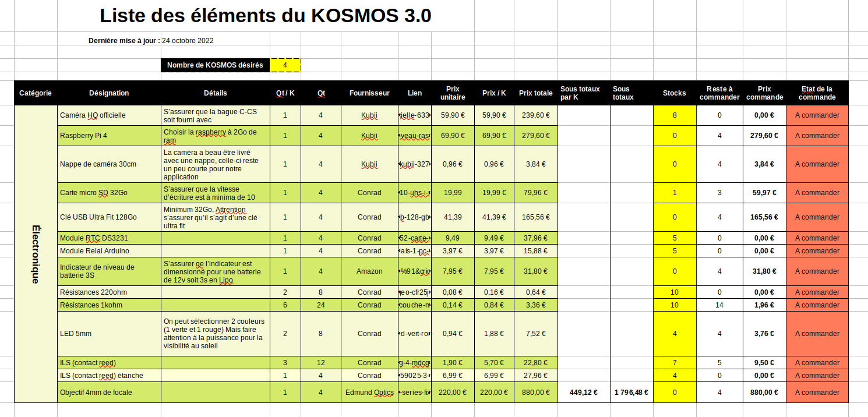Select the Fournisseur column header

pyautogui.click(x=369, y=93)
